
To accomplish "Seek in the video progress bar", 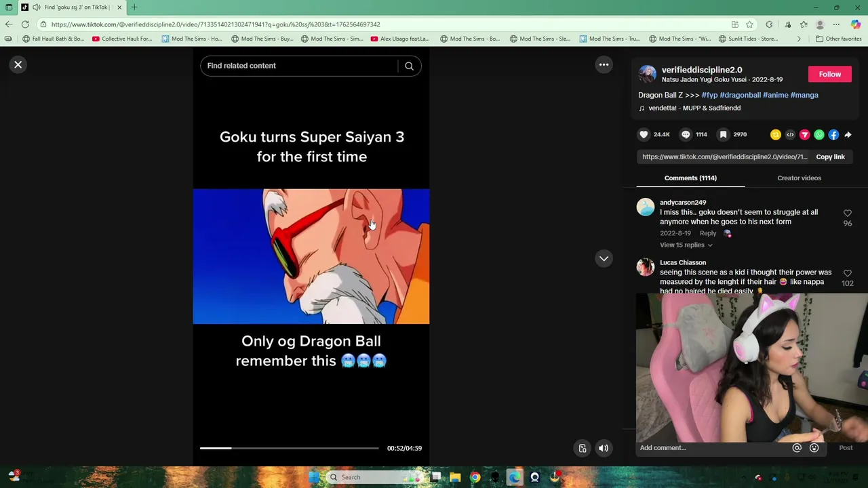I will (290, 448).
